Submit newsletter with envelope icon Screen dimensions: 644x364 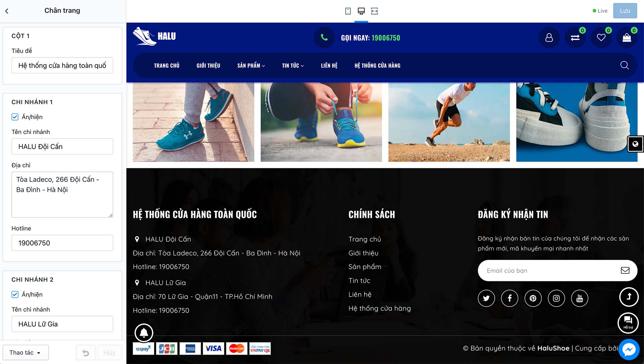coord(625,270)
